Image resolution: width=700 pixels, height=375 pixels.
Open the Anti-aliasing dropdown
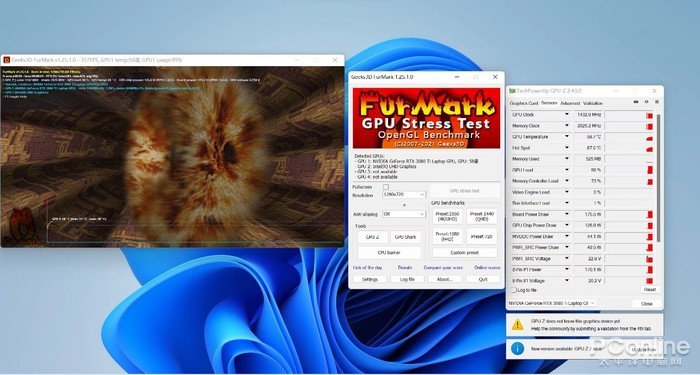point(404,214)
